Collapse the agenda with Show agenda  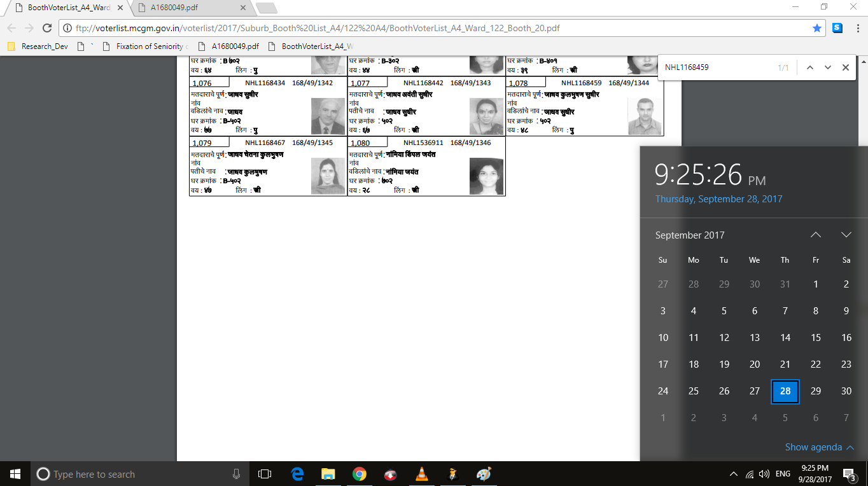[x=819, y=447]
